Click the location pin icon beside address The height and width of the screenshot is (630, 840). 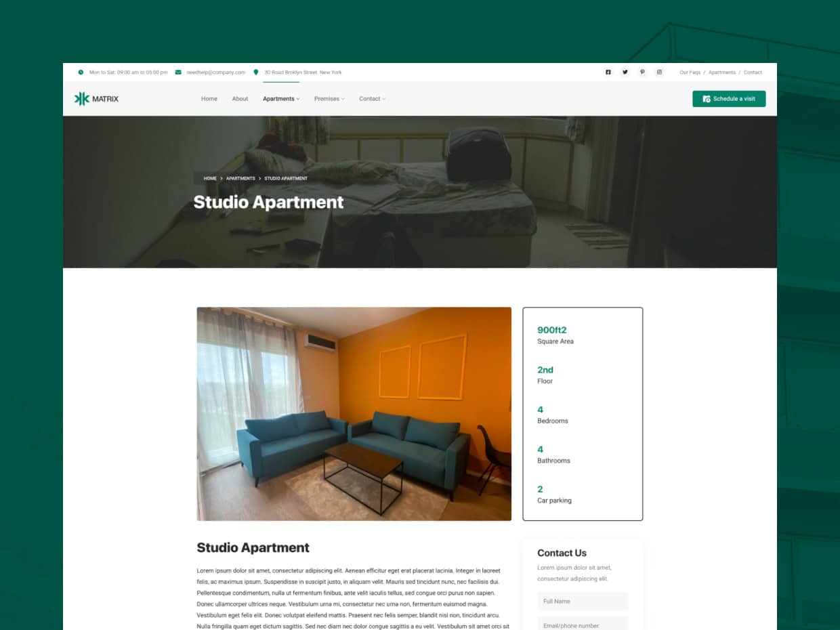(256, 72)
